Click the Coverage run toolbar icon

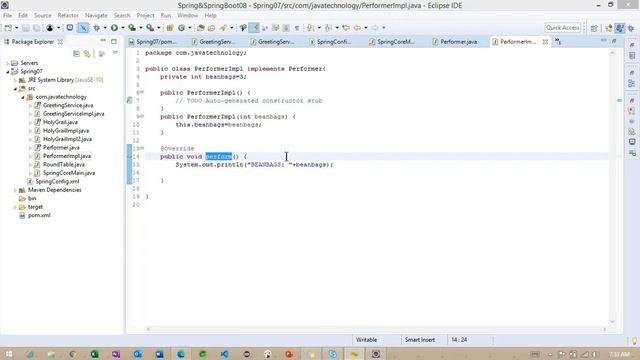tap(132, 28)
